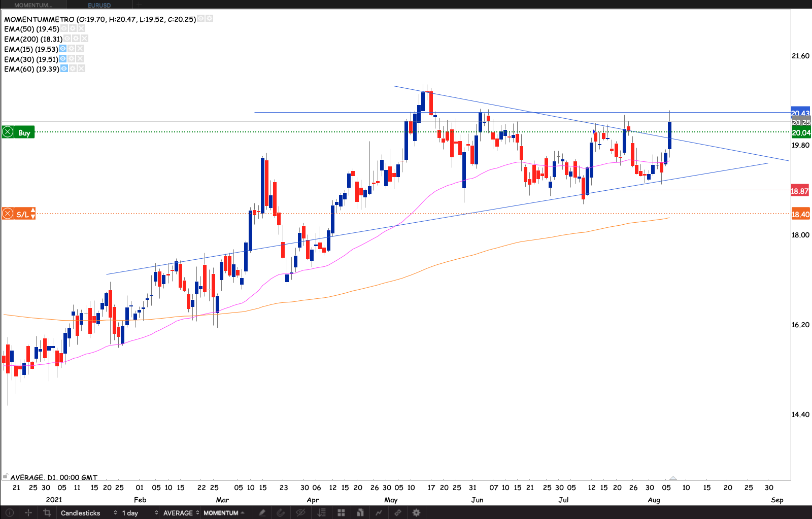Remove the EMA(50) indicator with X

click(81, 28)
